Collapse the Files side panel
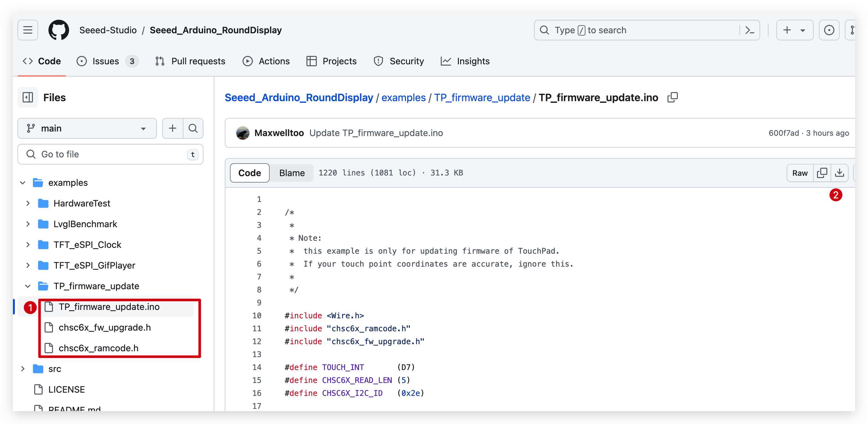 pyautogui.click(x=28, y=98)
